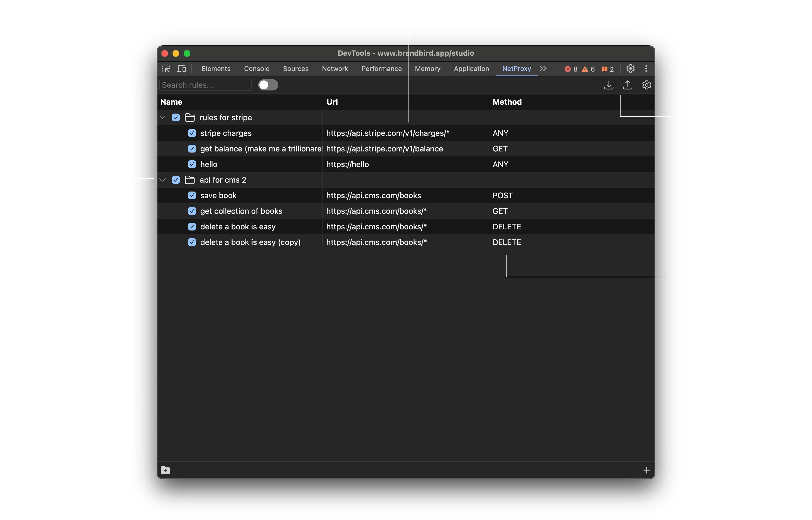Click the folder icon for api for cms 2

point(190,180)
